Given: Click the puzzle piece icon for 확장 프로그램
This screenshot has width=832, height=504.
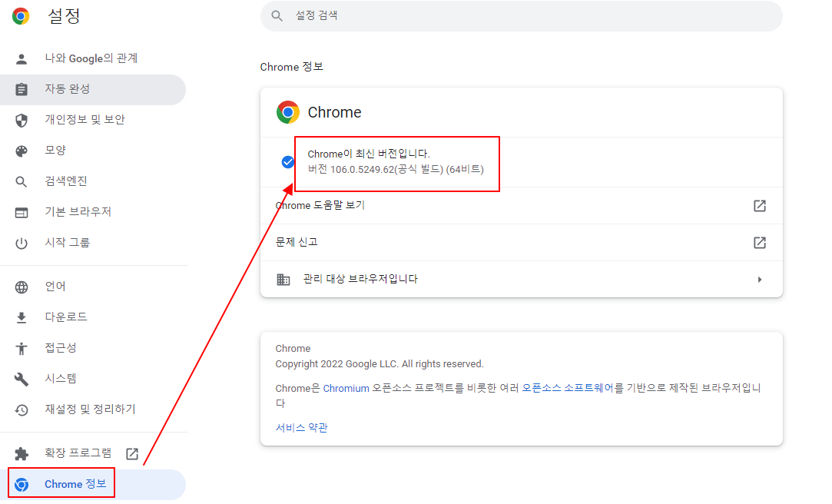Looking at the screenshot, I should 22,453.
